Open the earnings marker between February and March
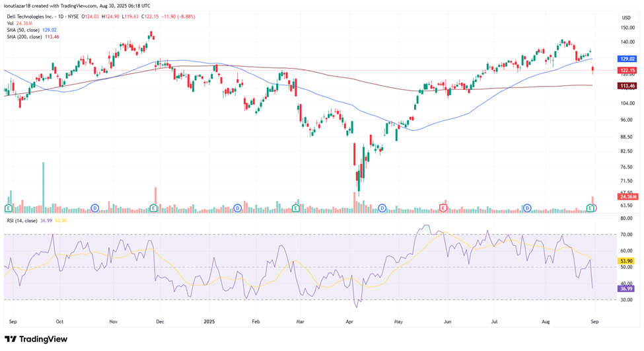 click(296, 208)
